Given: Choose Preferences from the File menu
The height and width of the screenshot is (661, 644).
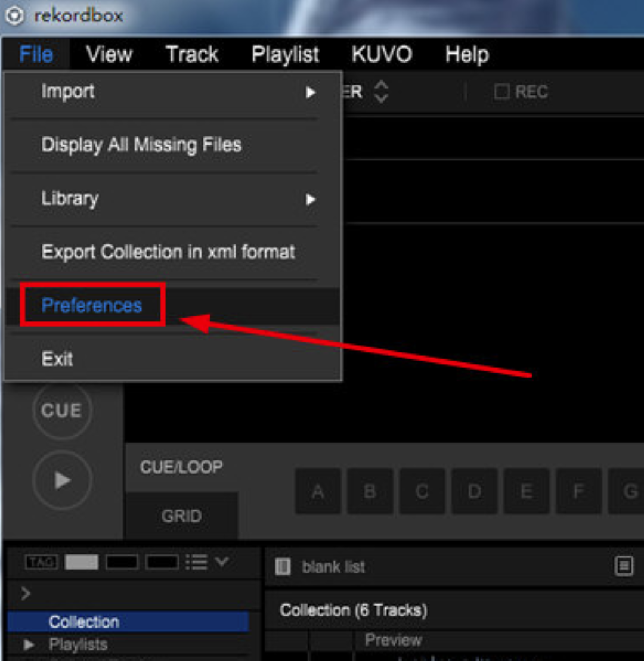Looking at the screenshot, I should coord(92,305).
